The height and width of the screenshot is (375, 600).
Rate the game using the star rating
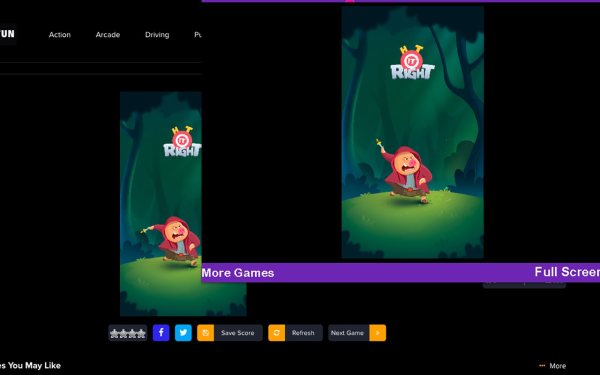(127, 333)
